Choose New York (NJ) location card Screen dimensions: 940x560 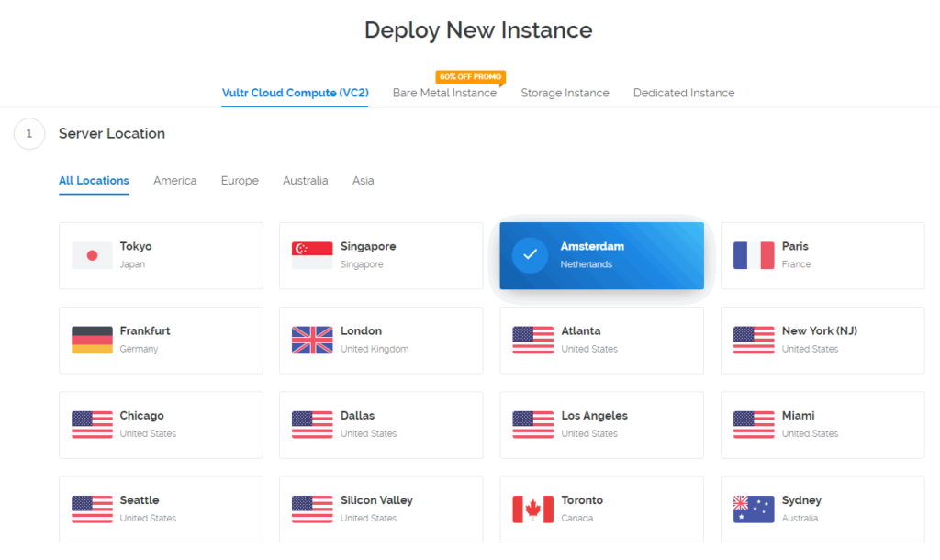point(822,341)
